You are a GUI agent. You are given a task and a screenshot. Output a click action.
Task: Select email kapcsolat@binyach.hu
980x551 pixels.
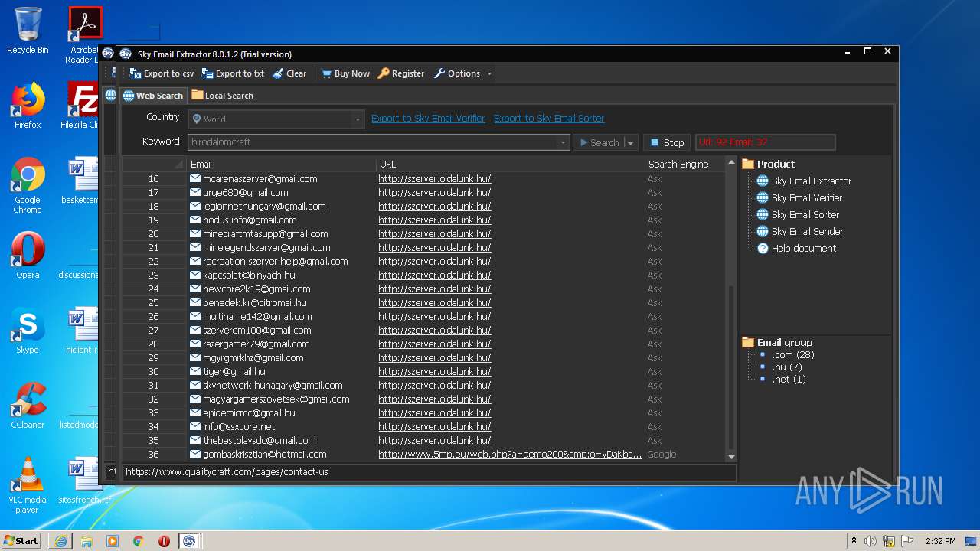click(x=249, y=275)
